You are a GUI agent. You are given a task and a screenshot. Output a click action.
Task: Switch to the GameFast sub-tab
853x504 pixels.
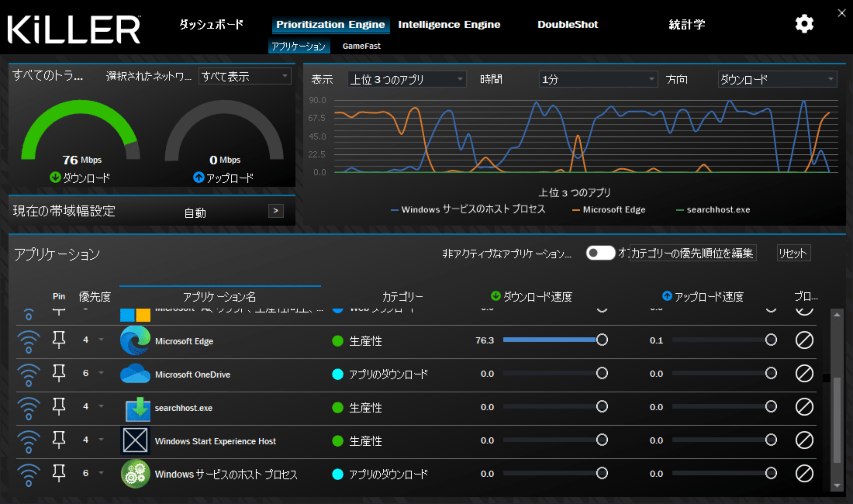[361, 46]
